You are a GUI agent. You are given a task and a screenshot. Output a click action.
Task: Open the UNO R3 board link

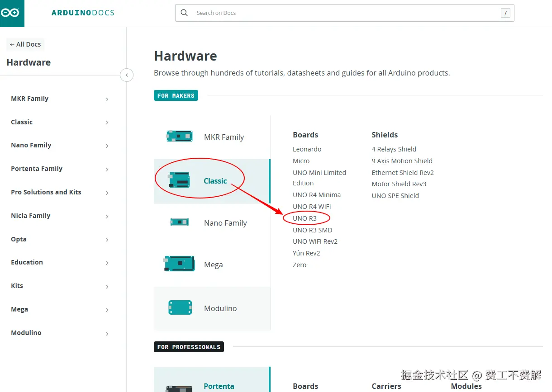pyautogui.click(x=305, y=218)
